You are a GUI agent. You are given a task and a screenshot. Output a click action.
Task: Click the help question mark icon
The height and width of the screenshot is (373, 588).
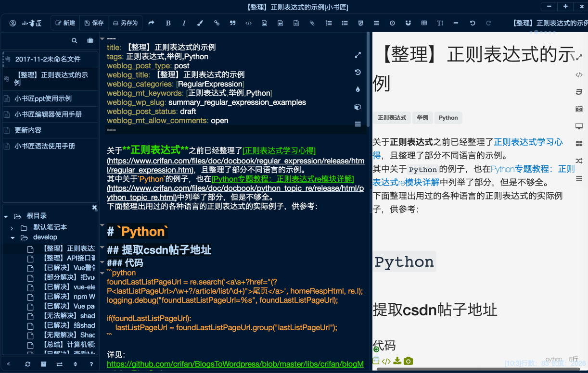point(91,364)
